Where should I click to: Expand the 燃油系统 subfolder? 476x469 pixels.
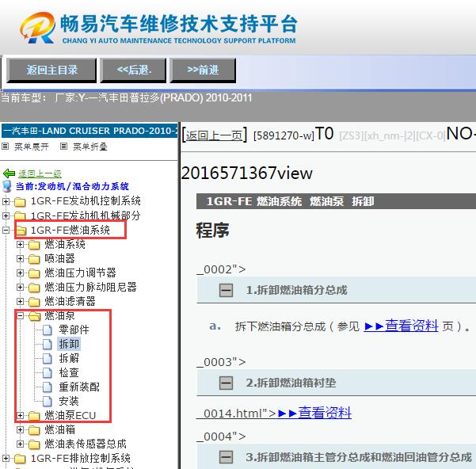coord(20,244)
